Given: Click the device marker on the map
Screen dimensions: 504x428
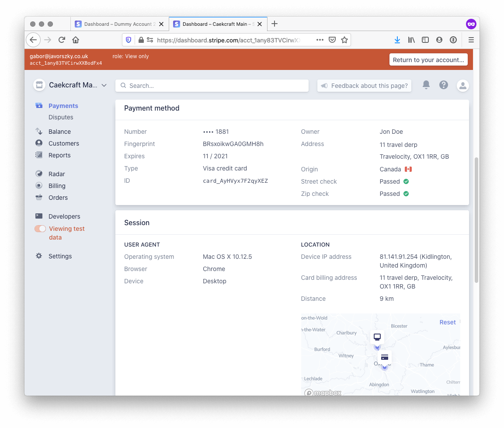Looking at the screenshot, I should 377,338.
